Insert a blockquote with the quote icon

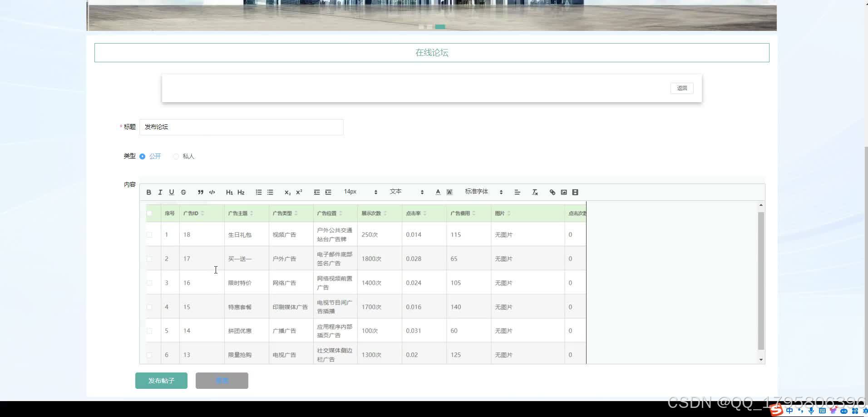click(201, 192)
